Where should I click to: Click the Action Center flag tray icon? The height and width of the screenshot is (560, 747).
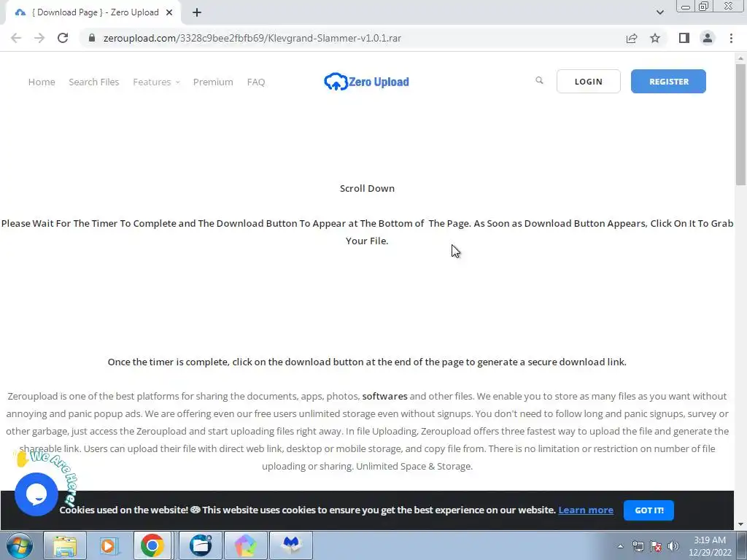(656, 546)
